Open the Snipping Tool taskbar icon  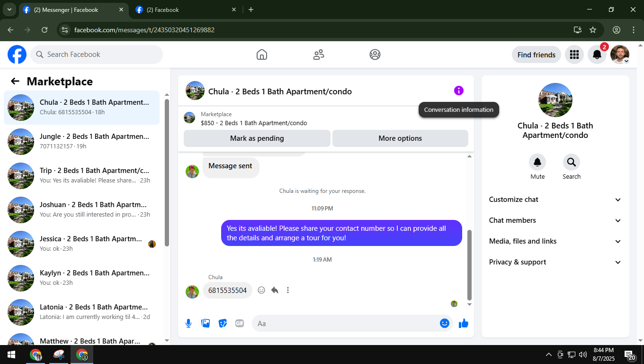59,355
